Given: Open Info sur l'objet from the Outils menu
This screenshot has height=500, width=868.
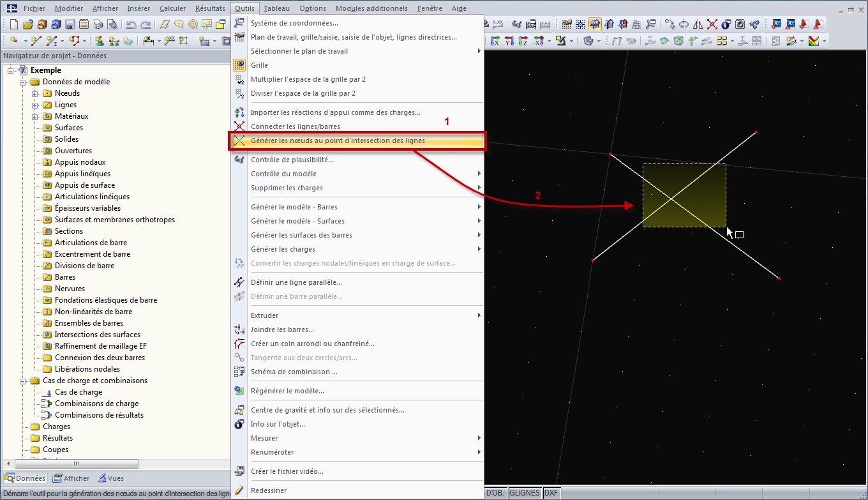Looking at the screenshot, I should pyautogui.click(x=357, y=424).
